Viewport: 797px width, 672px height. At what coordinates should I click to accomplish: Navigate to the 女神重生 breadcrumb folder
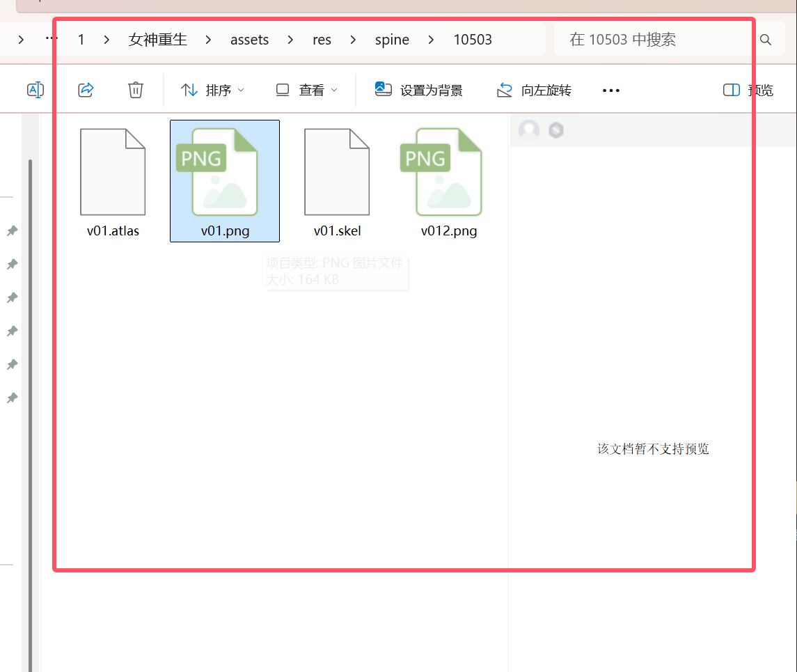(158, 40)
